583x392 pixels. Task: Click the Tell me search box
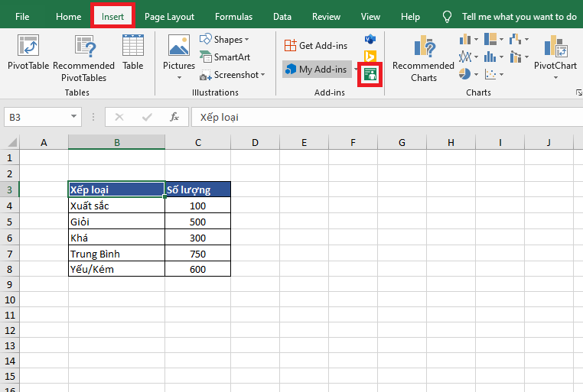click(x=519, y=16)
